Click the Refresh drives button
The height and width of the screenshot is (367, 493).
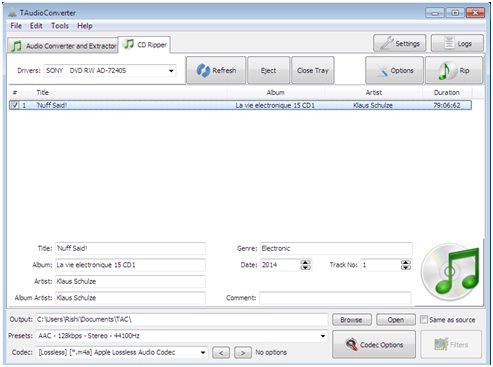click(x=216, y=70)
